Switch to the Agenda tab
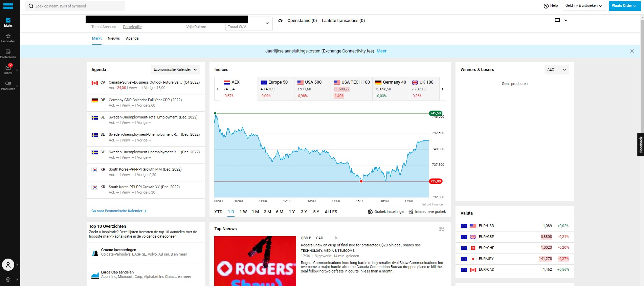The height and width of the screenshot is (286, 644). tap(132, 39)
